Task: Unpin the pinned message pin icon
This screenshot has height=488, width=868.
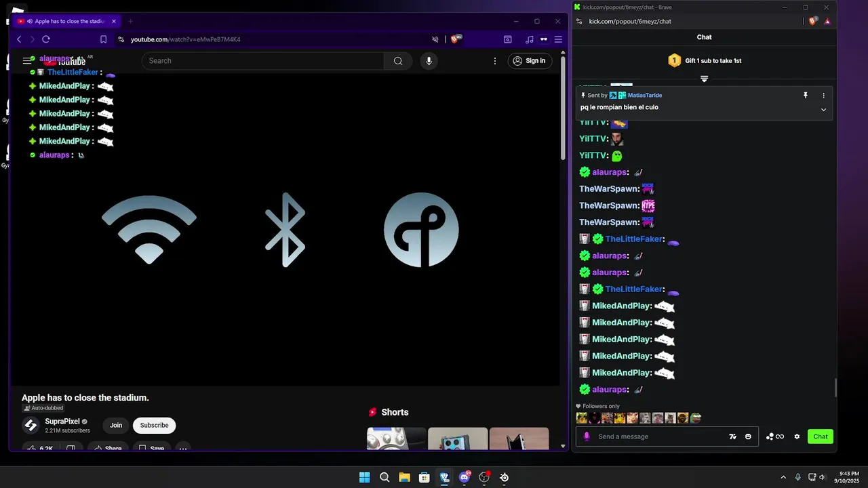Action: pos(806,96)
